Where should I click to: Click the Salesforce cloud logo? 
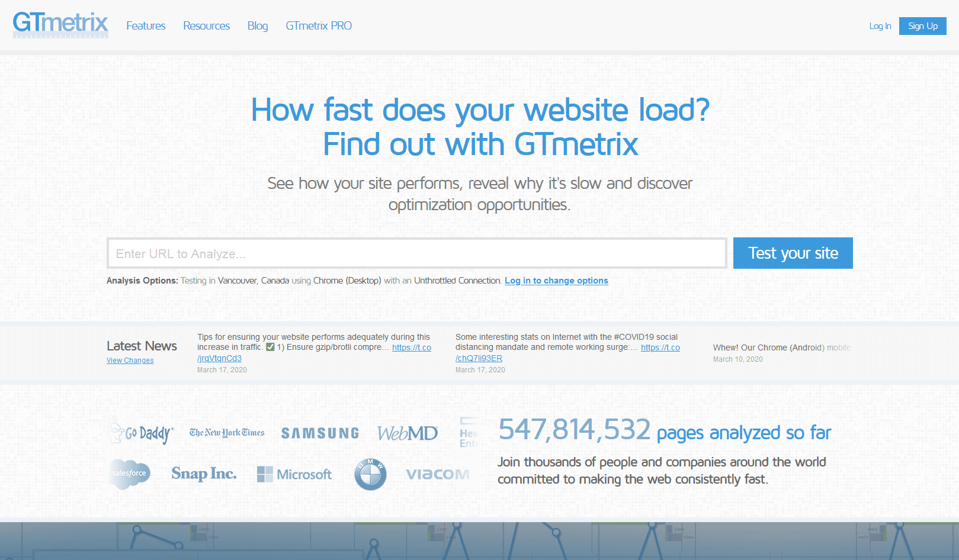(x=130, y=474)
